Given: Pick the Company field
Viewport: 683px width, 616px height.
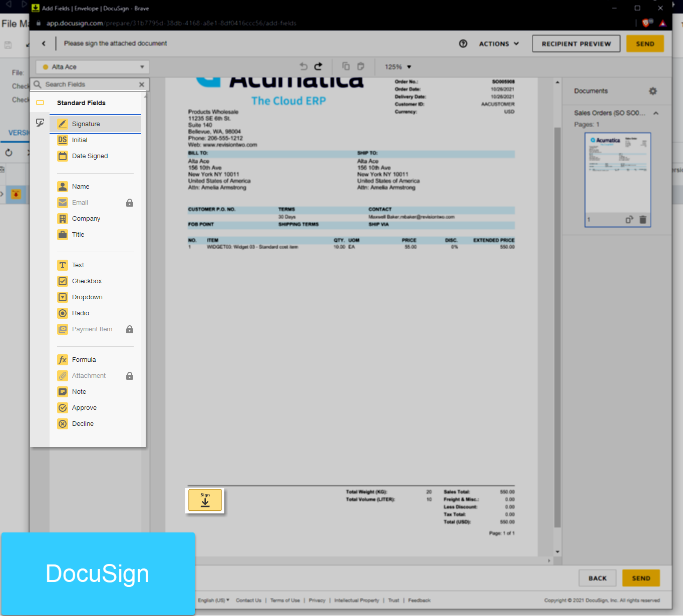Looking at the screenshot, I should point(95,219).
